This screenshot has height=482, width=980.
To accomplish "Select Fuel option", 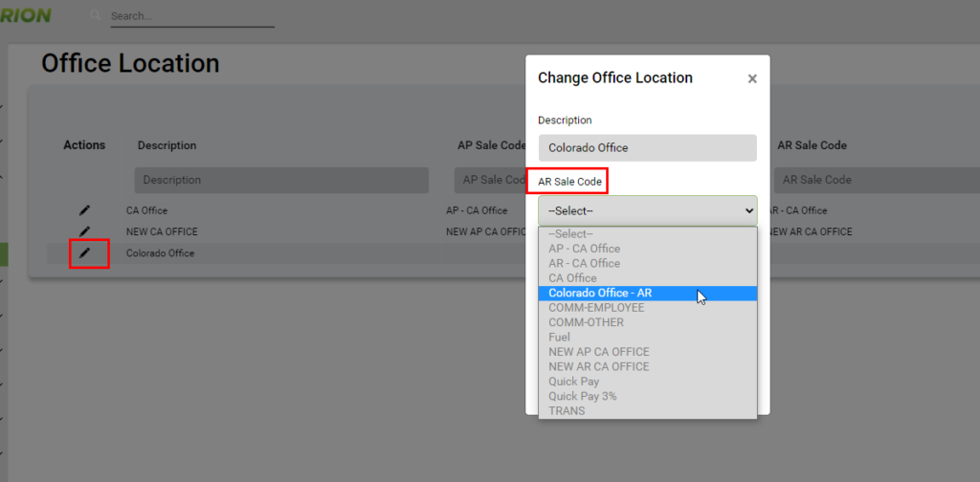I will (648, 338).
